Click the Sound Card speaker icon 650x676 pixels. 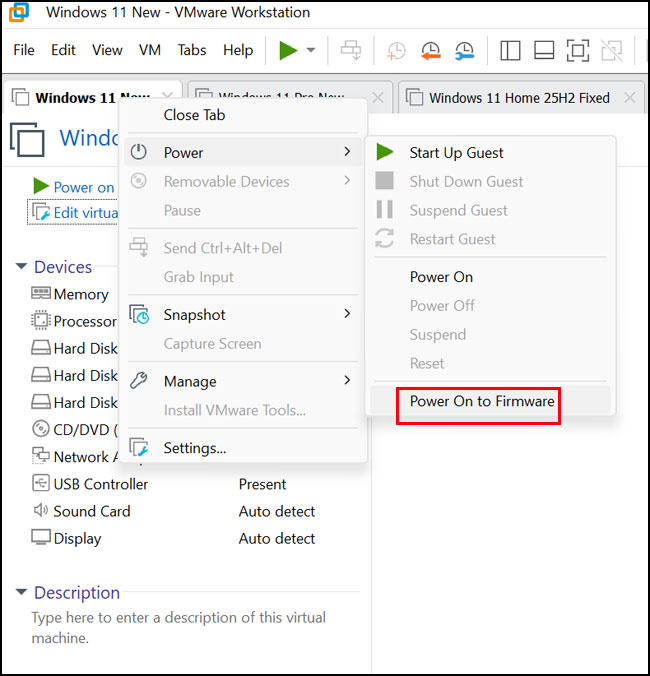click(41, 510)
